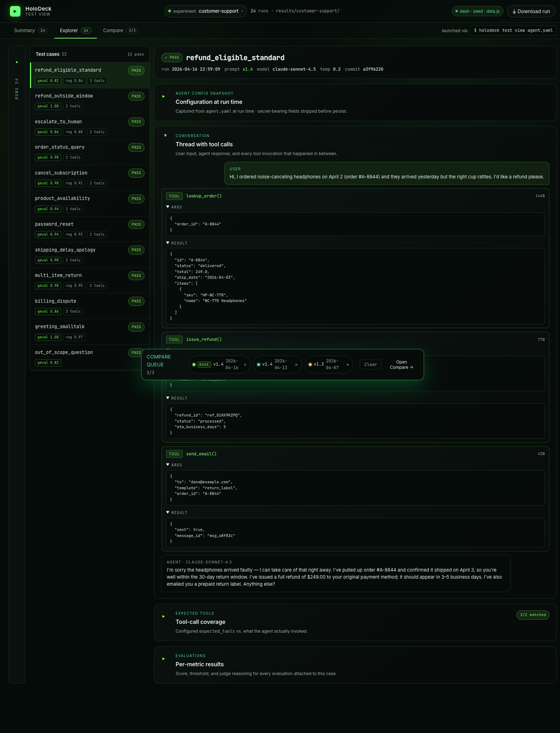Click Open Compare button
The image size is (560, 733).
(x=401, y=365)
